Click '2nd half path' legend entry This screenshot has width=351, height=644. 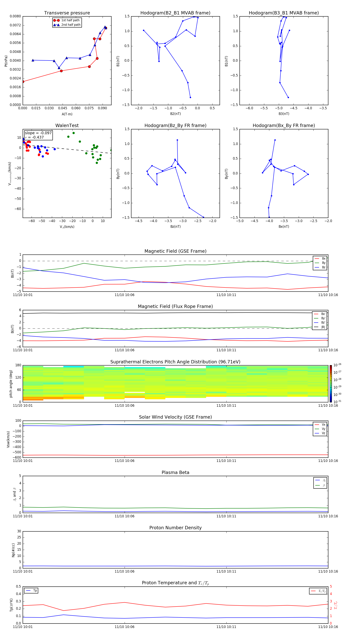tap(67, 25)
